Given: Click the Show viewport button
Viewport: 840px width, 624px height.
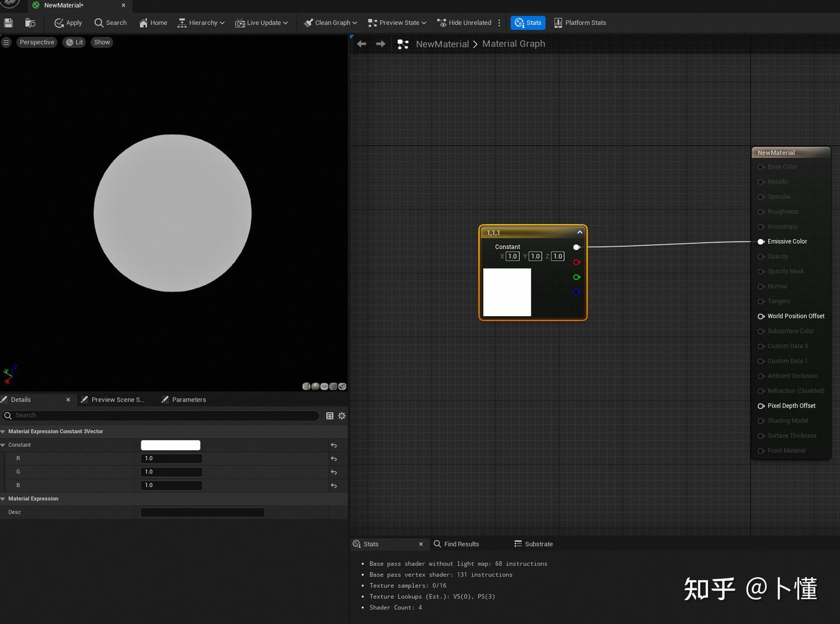Looking at the screenshot, I should [x=102, y=42].
